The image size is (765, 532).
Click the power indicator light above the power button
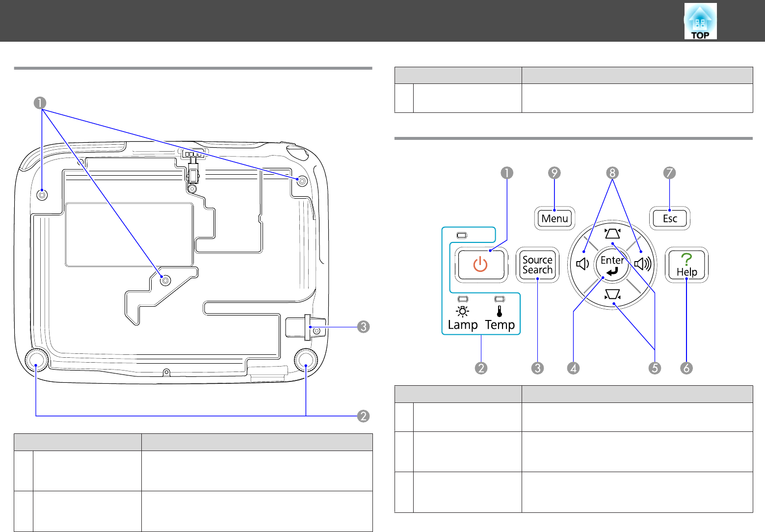point(462,236)
